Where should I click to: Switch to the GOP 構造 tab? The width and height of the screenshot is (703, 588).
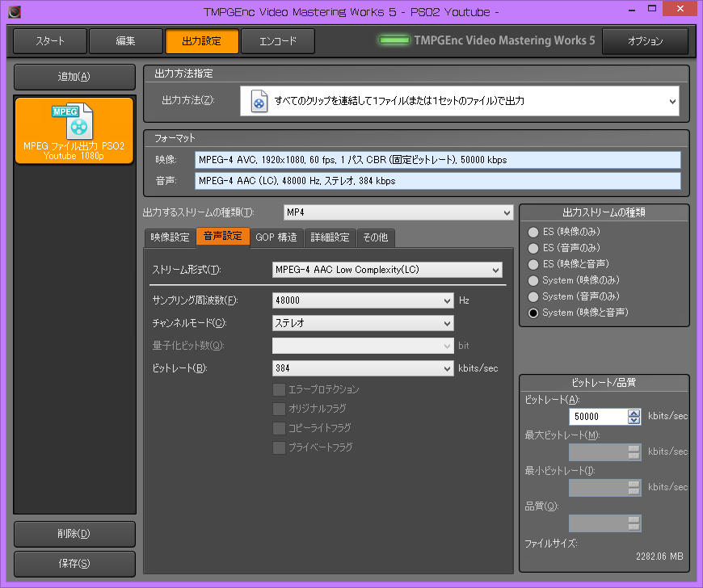[x=276, y=237]
